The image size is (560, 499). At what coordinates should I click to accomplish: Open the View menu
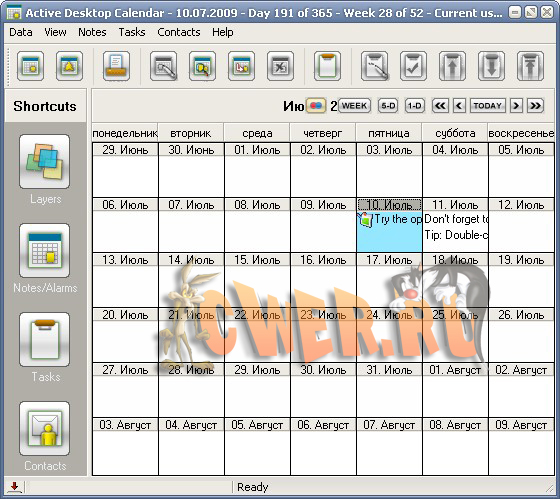tap(55, 32)
